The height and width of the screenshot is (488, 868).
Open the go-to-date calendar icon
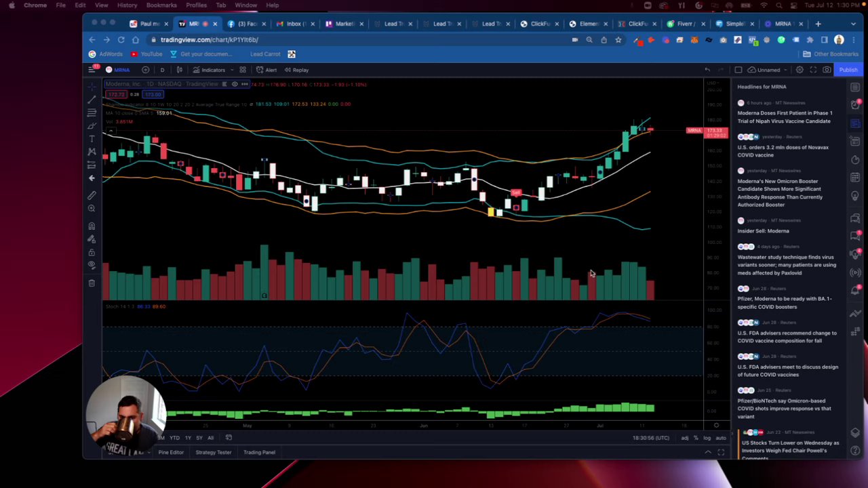(x=229, y=438)
